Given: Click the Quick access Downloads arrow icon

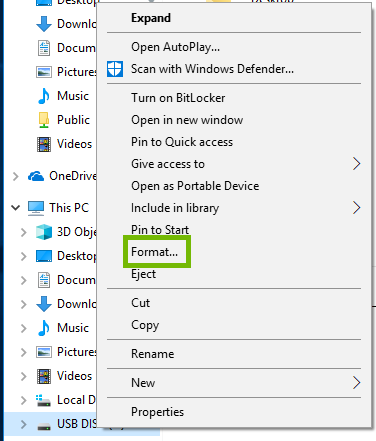Looking at the screenshot, I should click(44, 24).
